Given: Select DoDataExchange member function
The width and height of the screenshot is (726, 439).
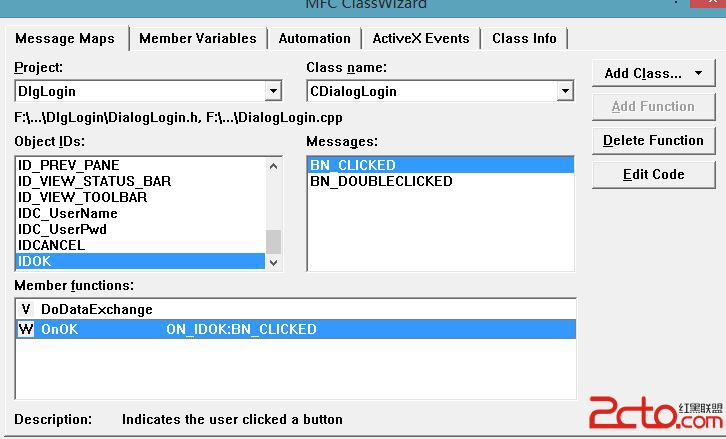Looking at the screenshot, I should click(296, 309).
